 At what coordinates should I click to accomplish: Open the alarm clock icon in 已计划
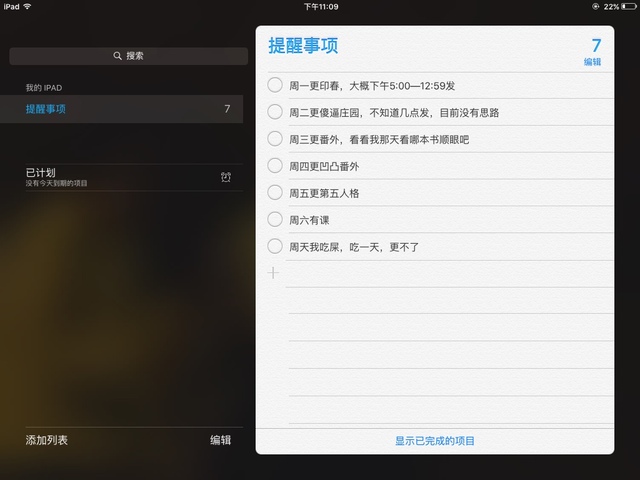pyautogui.click(x=226, y=177)
